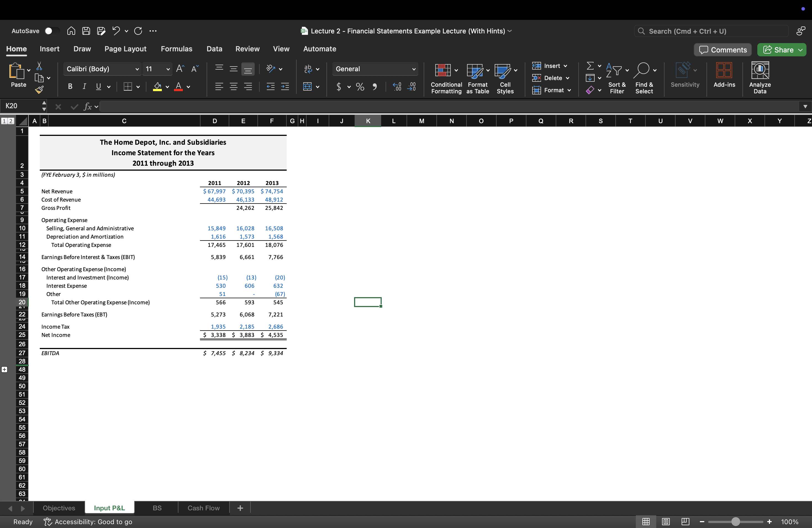Open the Formulas ribbon tab
This screenshot has height=528, width=812.
(x=176, y=49)
